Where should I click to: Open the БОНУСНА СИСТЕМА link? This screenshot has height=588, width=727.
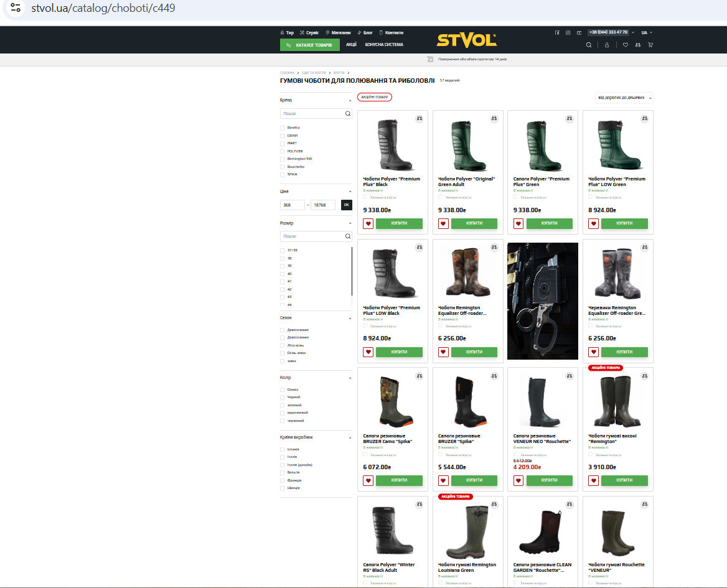(x=384, y=44)
